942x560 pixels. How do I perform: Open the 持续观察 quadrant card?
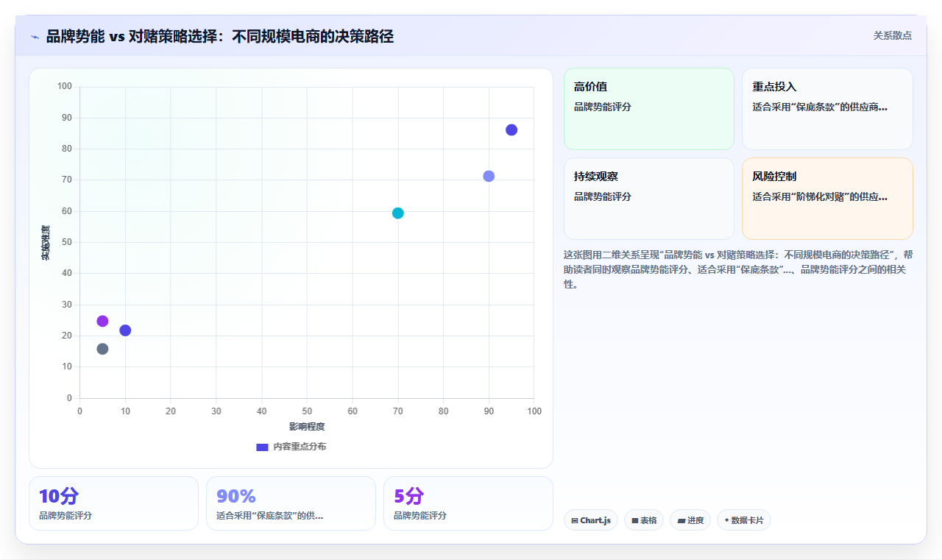(649, 199)
